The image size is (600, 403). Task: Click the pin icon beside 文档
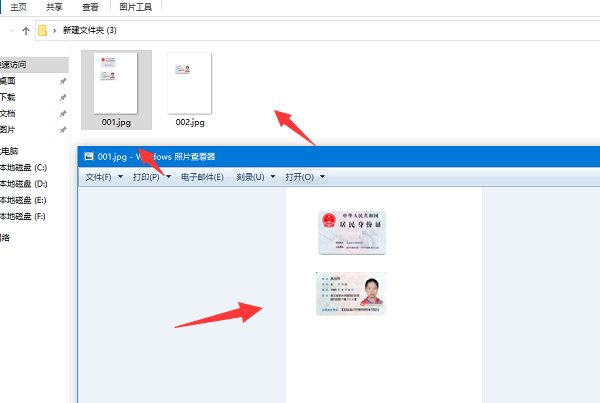[x=63, y=114]
